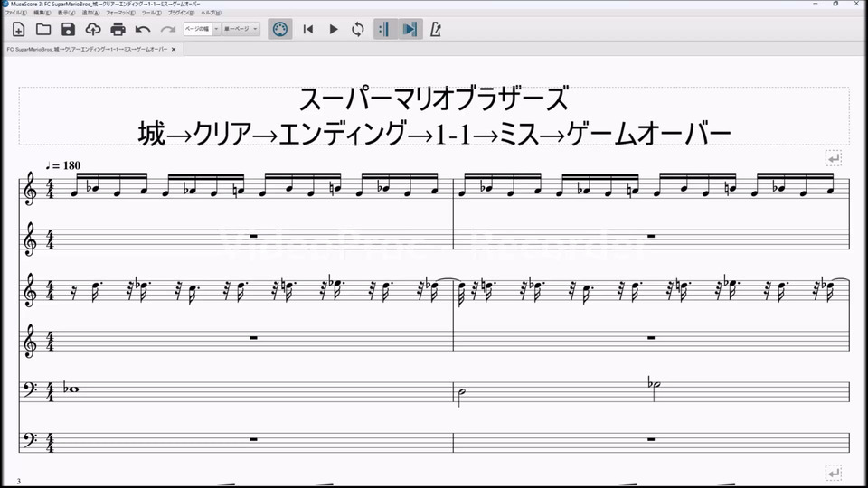
Task: Start playback with the play button
Action: pos(334,29)
